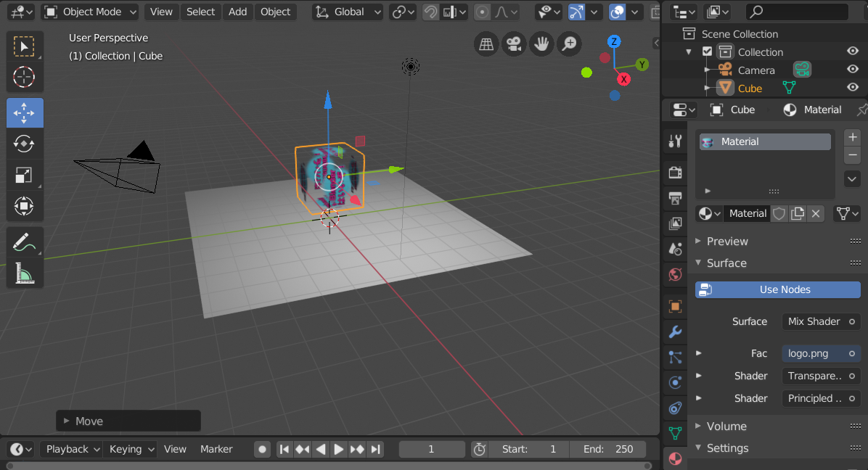Open Physics properties tab
The width and height of the screenshot is (868, 470).
[x=675, y=383]
